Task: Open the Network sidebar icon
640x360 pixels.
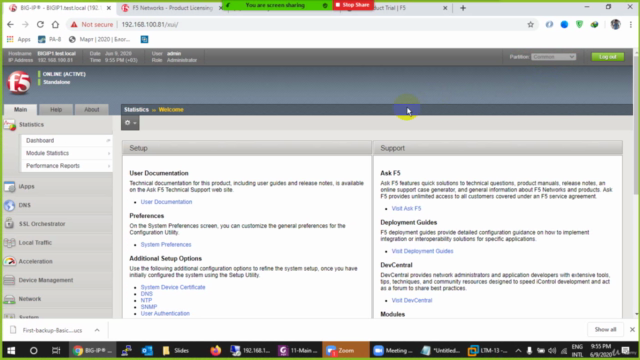Action: [x=9, y=299]
